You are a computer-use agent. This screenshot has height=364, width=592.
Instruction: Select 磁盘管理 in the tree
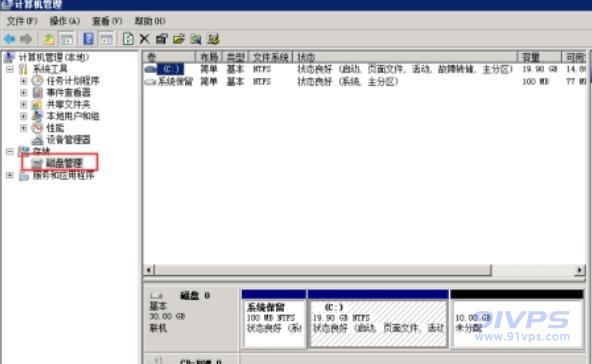coord(64,163)
